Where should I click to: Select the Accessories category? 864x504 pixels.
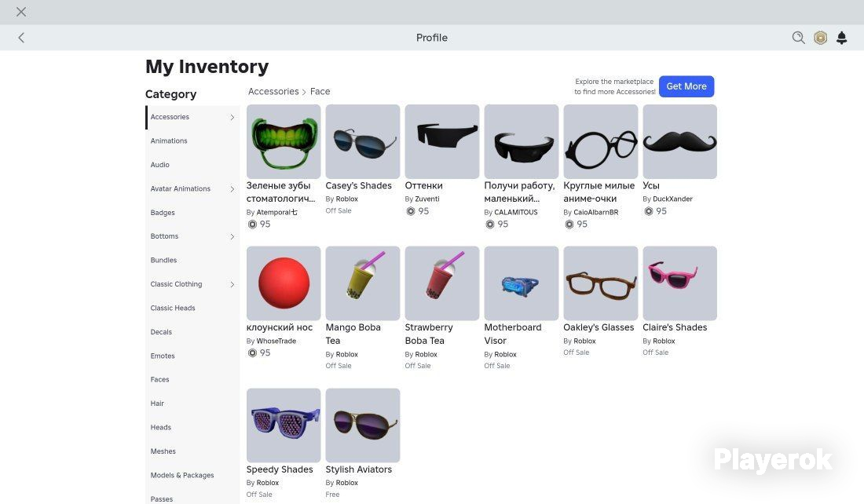click(192, 117)
